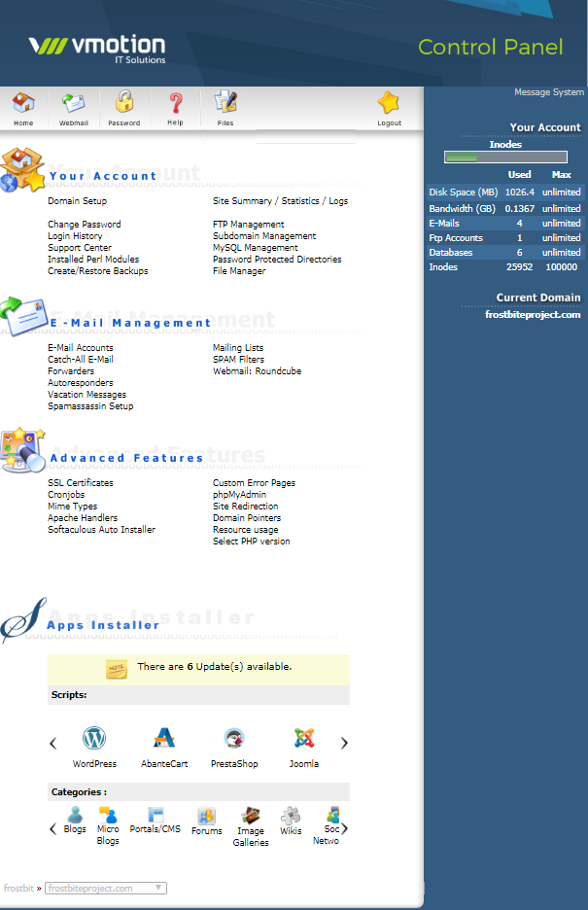
Task: Launch the Joomla script icon
Action: [x=304, y=738]
